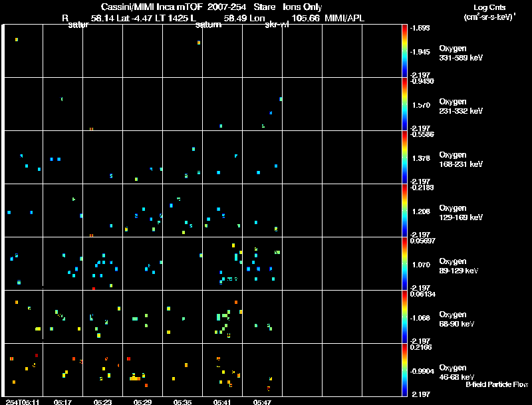532x405 pixels.
Task: Click the '254T05:11' time axis label
Action: click(23, 402)
